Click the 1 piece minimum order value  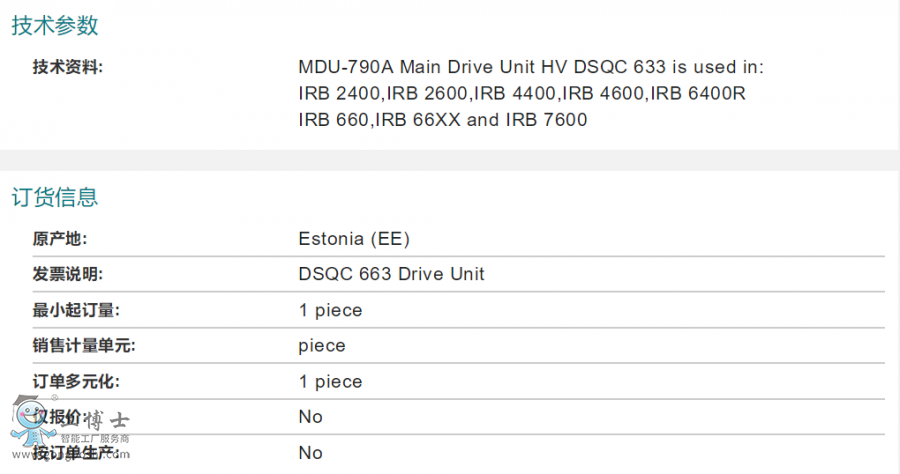click(x=331, y=310)
